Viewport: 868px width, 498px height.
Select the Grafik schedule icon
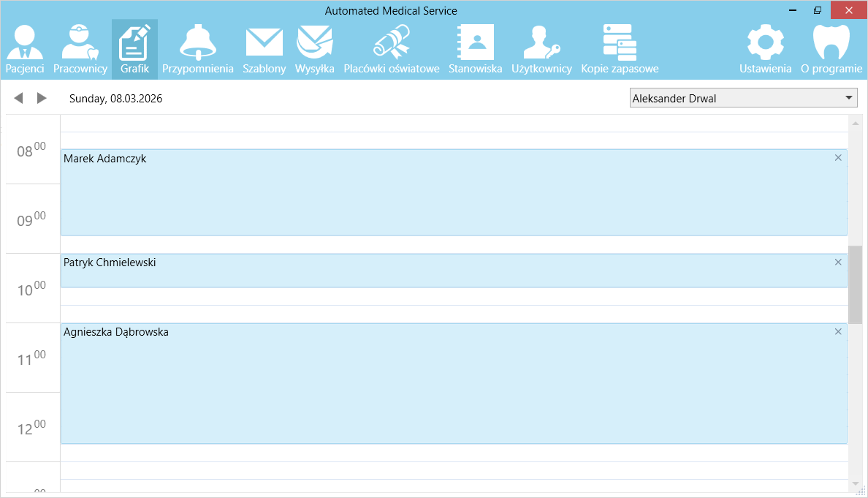(x=134, y=49)
